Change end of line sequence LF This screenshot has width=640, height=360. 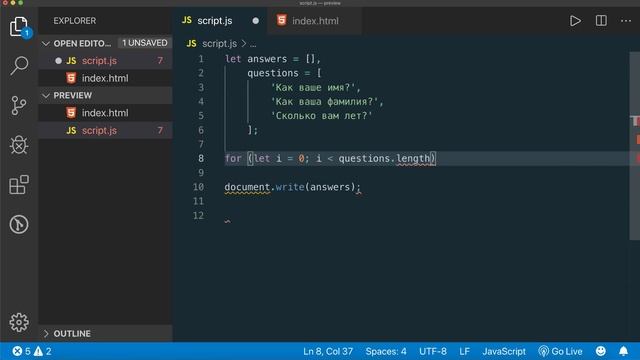coord(464,351)
